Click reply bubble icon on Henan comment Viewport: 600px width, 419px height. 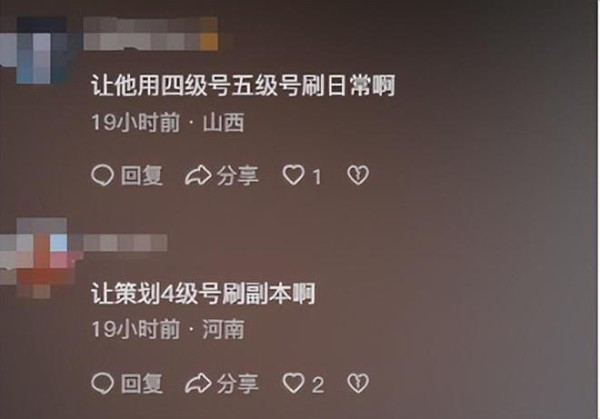(x=103, y=383)
